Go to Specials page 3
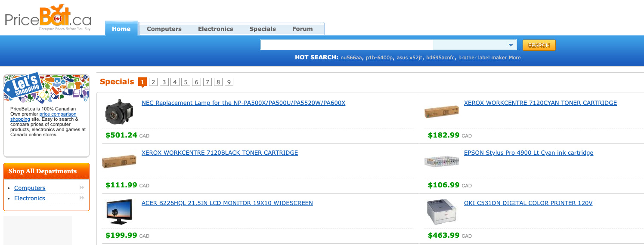The width and height of the screenshot is (644, 245). click(x=164, y=82)
